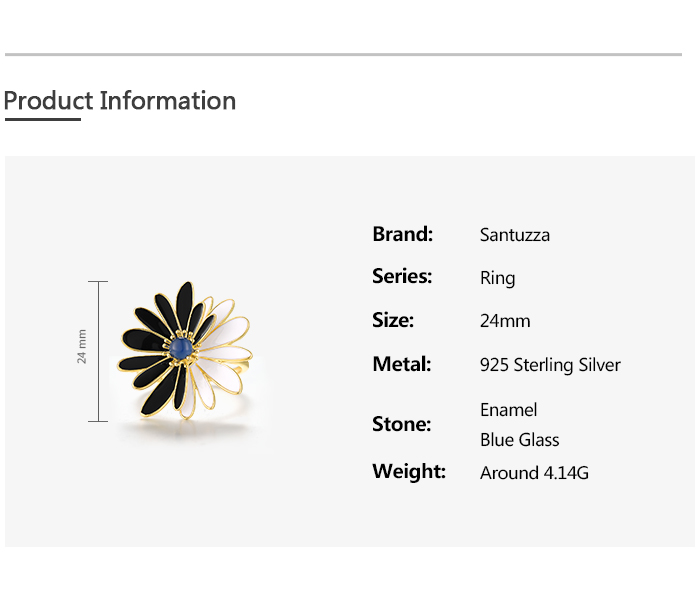The height and width of the screenshot is (607, 700).
Task: Select the Brand: label
Action: [402, 234]
